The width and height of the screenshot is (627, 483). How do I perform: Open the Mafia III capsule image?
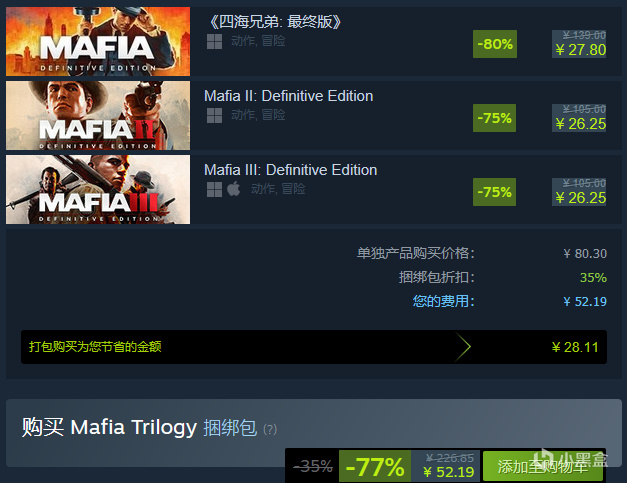pos(98,190)
